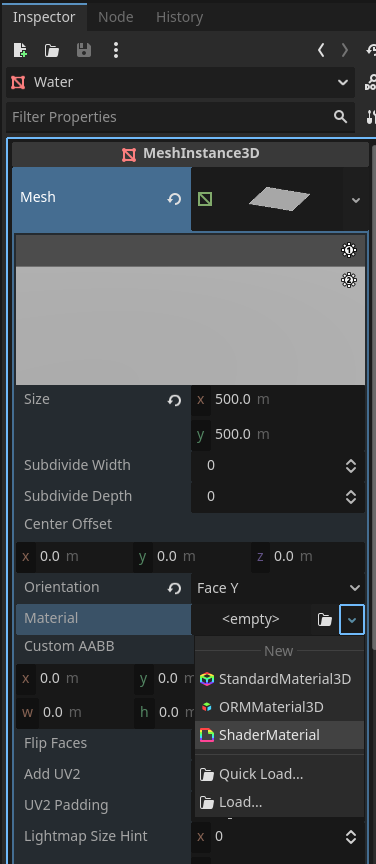Switch to the Node tab
Screen dimensions: 376x864
(x=116, y=17)
